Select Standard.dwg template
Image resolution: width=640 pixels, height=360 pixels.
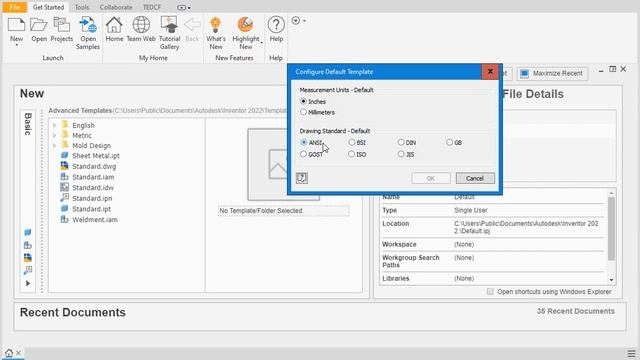click(94, 166)
